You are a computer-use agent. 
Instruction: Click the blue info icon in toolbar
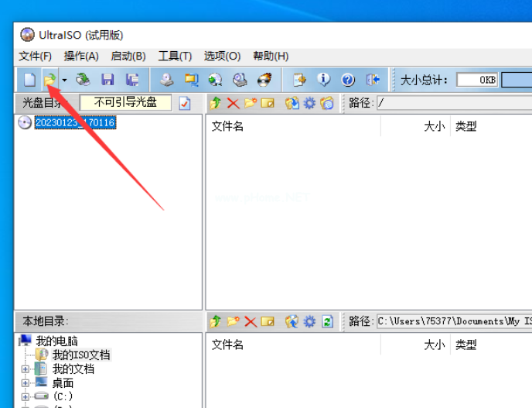[x=324, y=80]
